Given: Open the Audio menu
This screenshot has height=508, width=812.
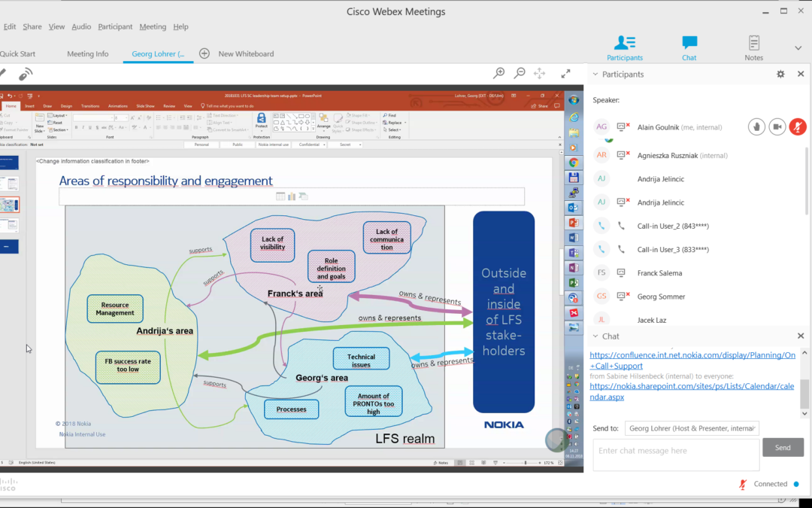Looking at the screenshot, I should click(80, 26).
